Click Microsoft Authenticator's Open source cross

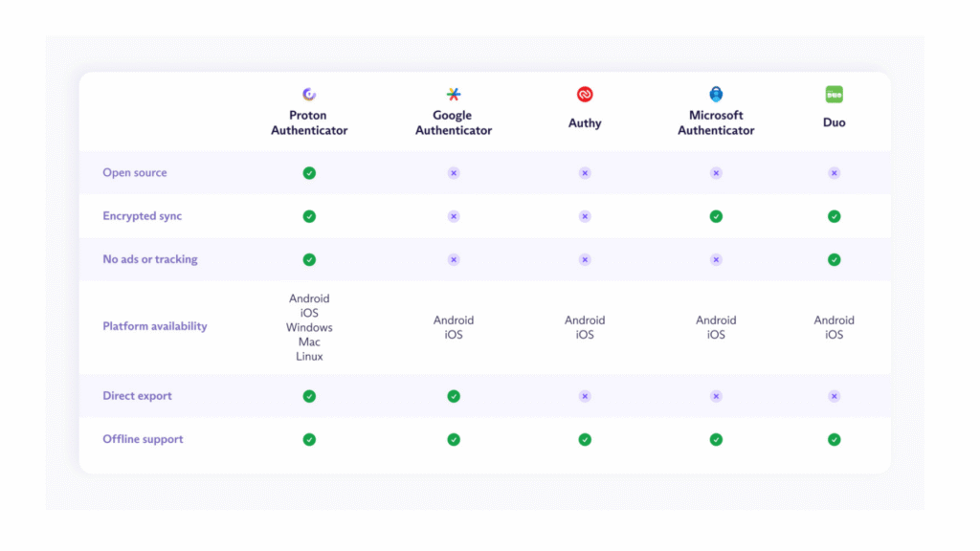(x=716, y=173)
